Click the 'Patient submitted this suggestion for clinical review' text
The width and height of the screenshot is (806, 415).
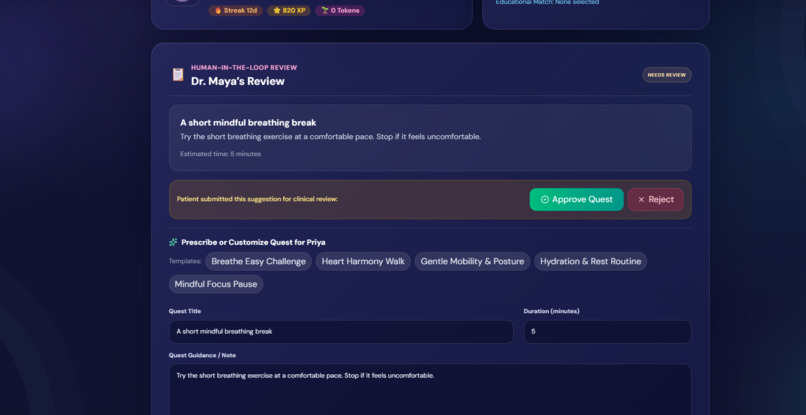point(257,199)
